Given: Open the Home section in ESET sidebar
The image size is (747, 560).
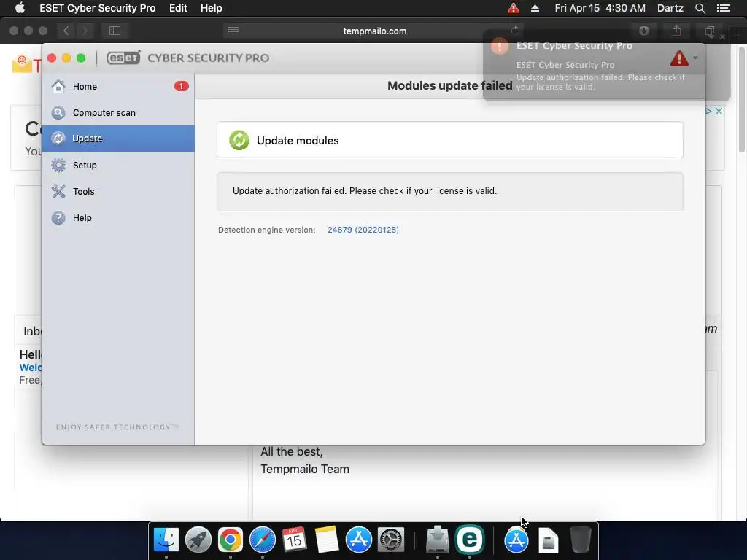Looking at the screenshot, I should 117,86.
